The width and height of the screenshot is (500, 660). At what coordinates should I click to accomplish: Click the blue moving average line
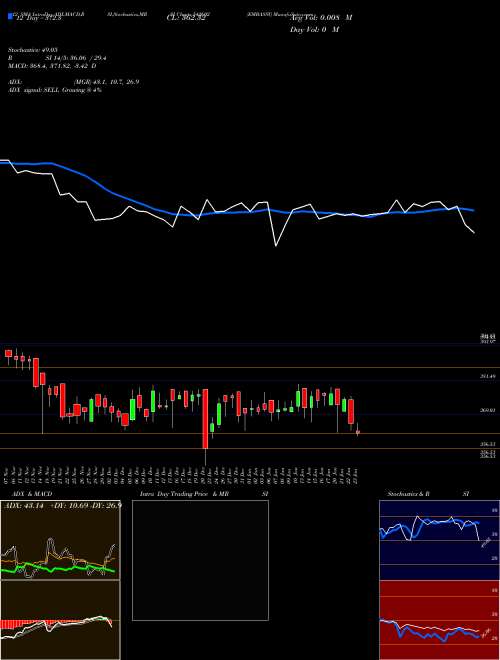click(x=237, y=212)
